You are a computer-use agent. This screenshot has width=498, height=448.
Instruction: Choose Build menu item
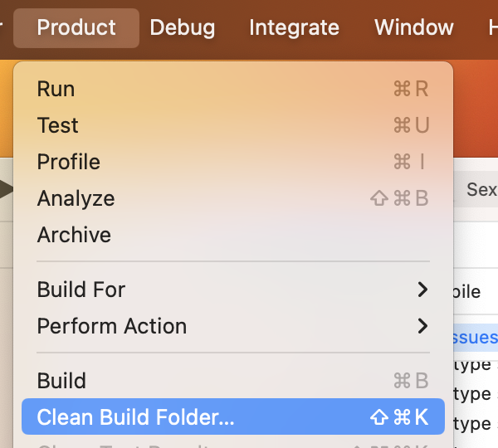pyautogui.click(x=232, y=380)
